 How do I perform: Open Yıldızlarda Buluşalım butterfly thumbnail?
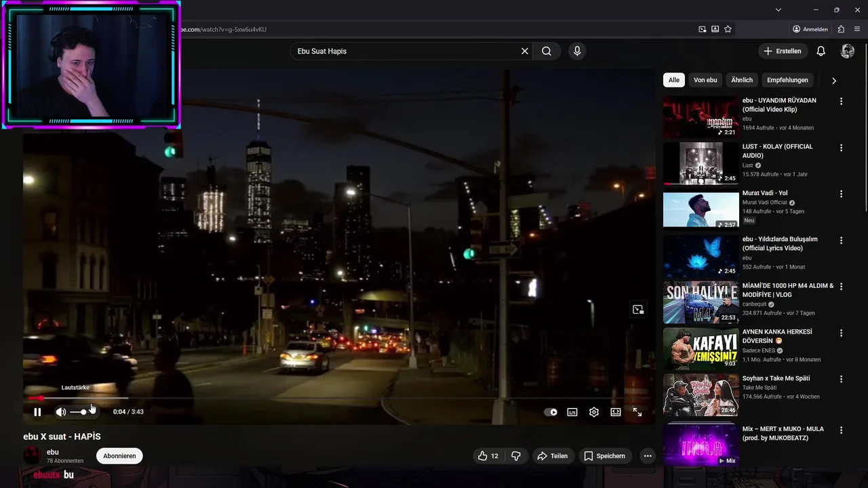tap(701, 256)
